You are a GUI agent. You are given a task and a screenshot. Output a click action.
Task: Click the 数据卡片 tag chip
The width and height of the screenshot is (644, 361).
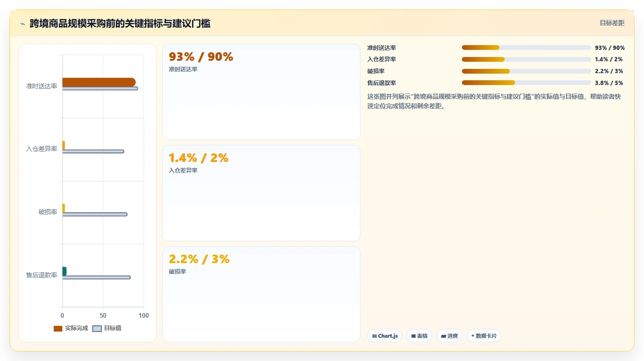(x=484, y=336)
